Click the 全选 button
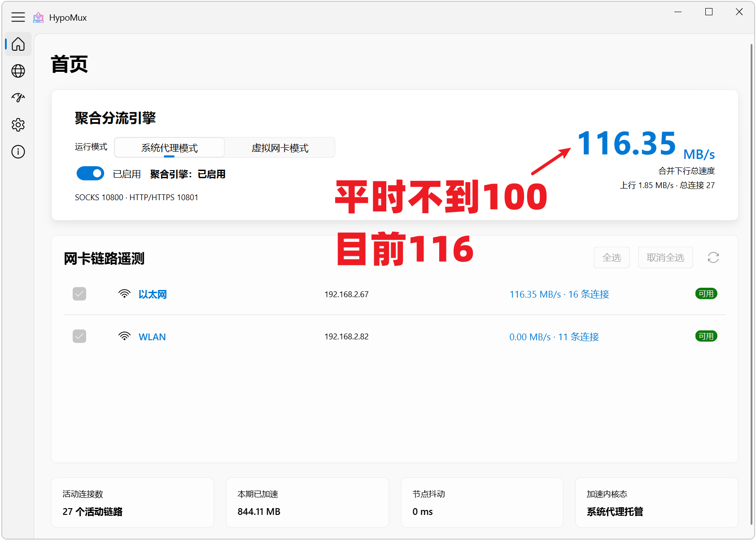Viewport: 756px width, 540px height. pyautogui.click(x=612, y=257)
